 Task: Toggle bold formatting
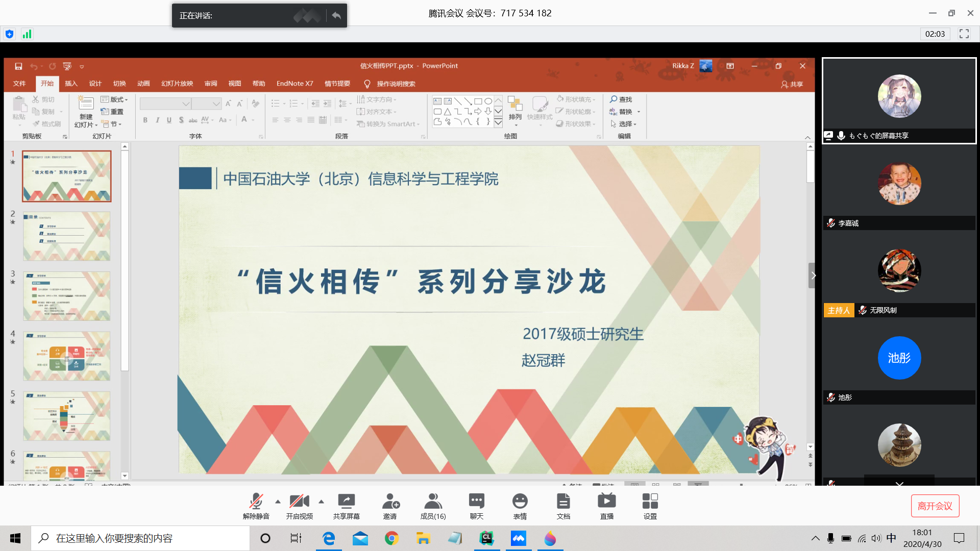(145, 120)
